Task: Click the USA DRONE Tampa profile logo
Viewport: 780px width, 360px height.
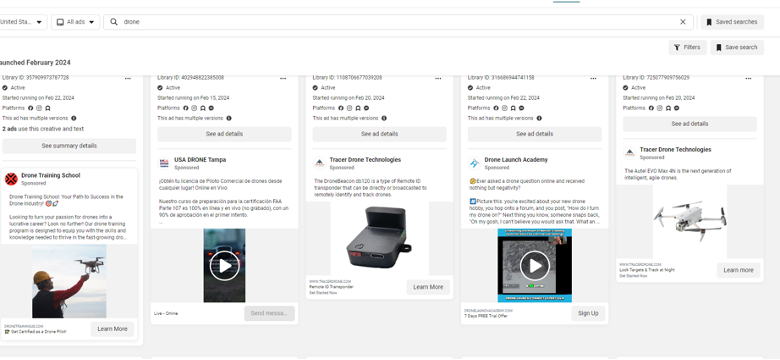Action: (164, 163)
